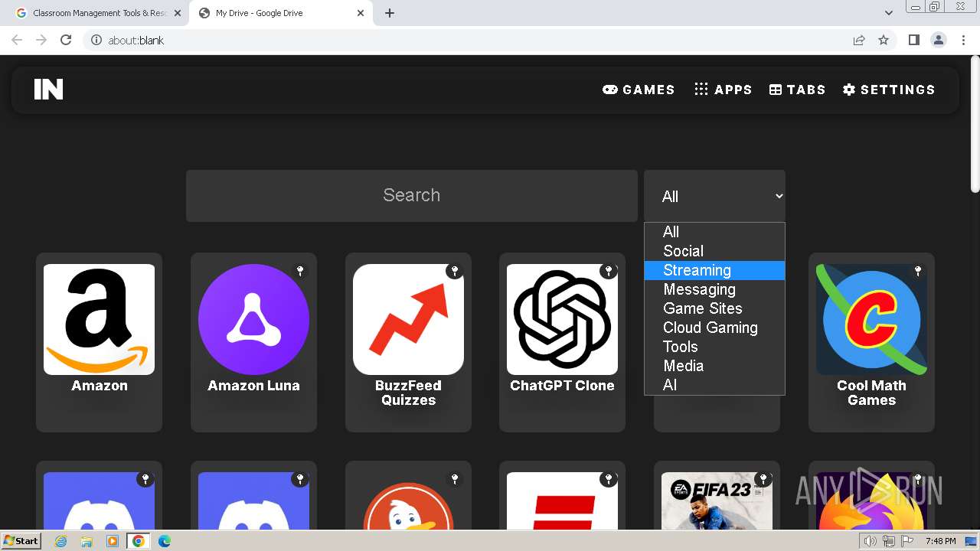Screen dimensions: 980x551
Task: Open the Chrome profile menu
Action: (x=939, y=40)
